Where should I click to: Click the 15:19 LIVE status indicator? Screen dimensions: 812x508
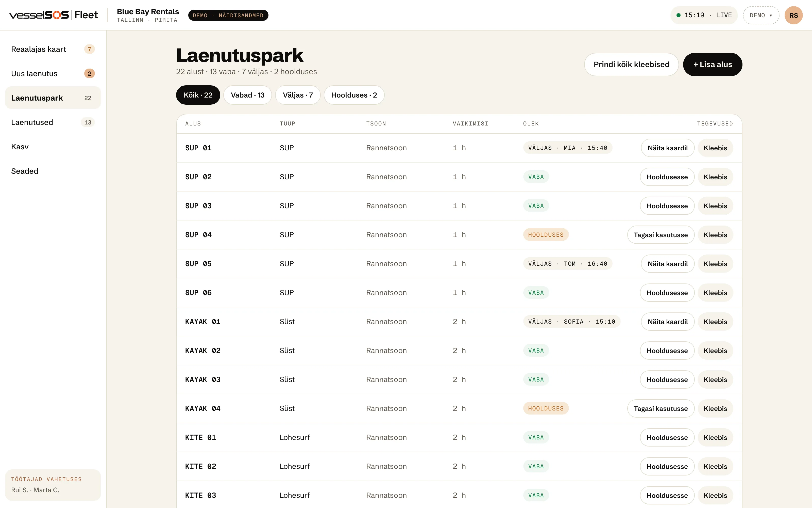704,15
